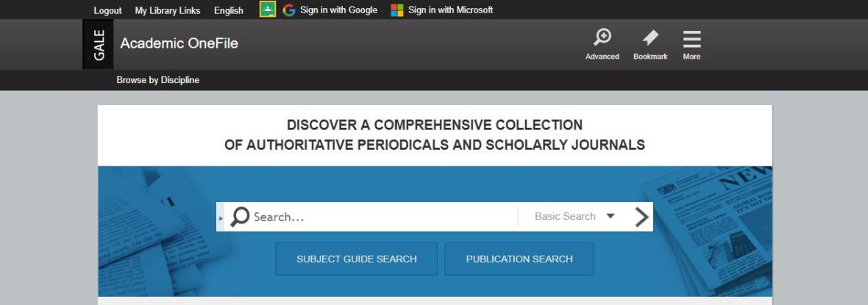This screenshot has height=305, width=868.
Task: Open Browse by Discipline menu
Action: coord(157,80)
